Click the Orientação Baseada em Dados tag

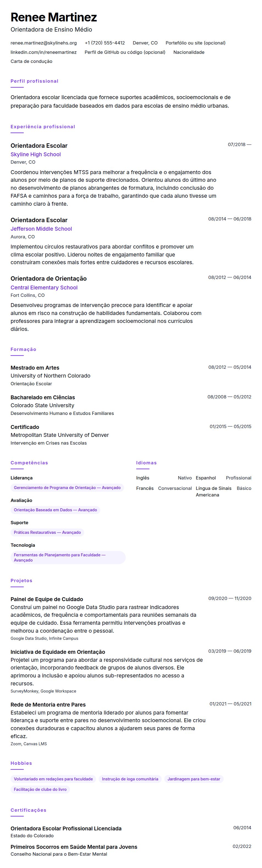[55, 510]
